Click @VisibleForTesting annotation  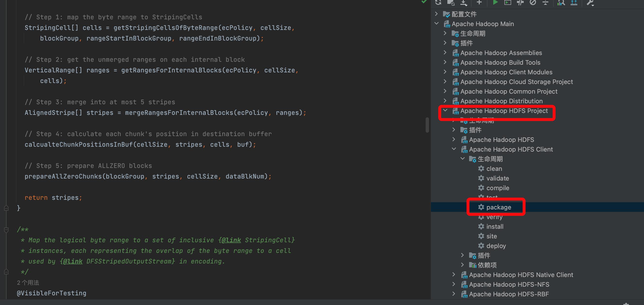click(x=51, y=293)
